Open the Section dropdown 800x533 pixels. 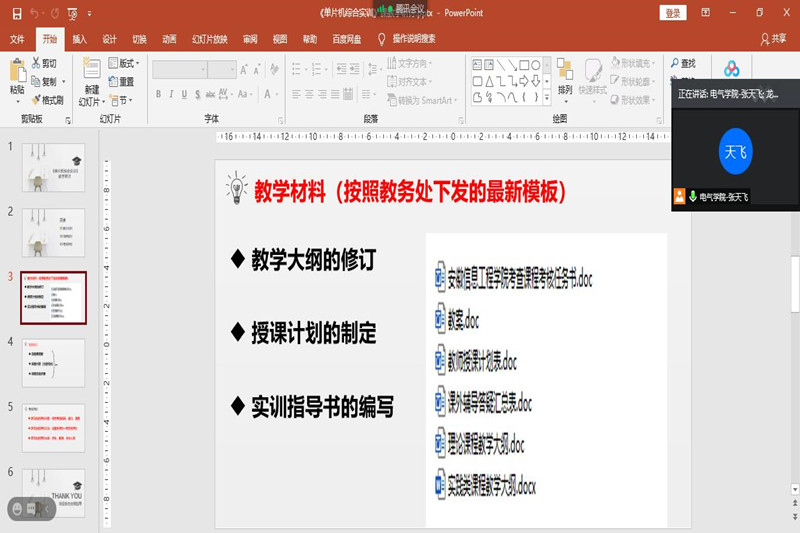click(121, 100)
